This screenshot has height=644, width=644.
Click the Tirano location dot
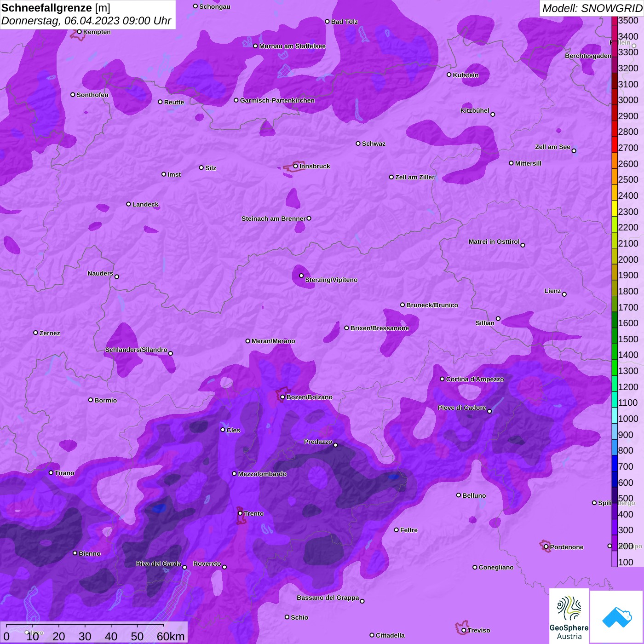point(51,472)
